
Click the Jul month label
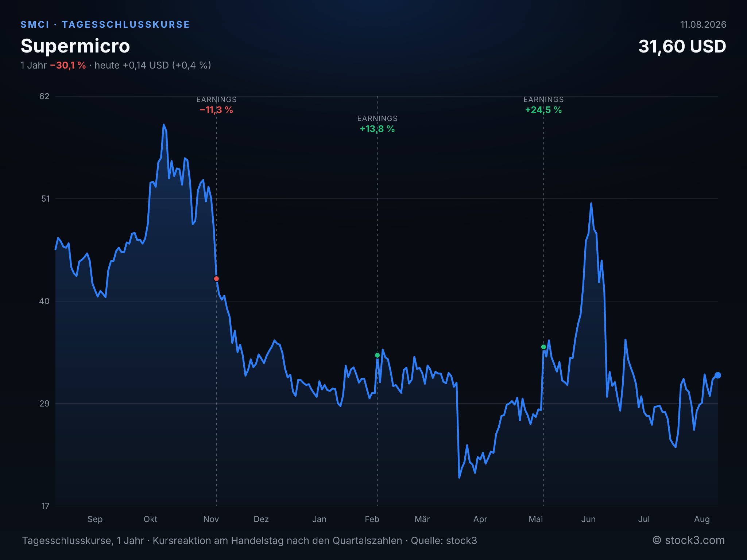pos(644,519)
